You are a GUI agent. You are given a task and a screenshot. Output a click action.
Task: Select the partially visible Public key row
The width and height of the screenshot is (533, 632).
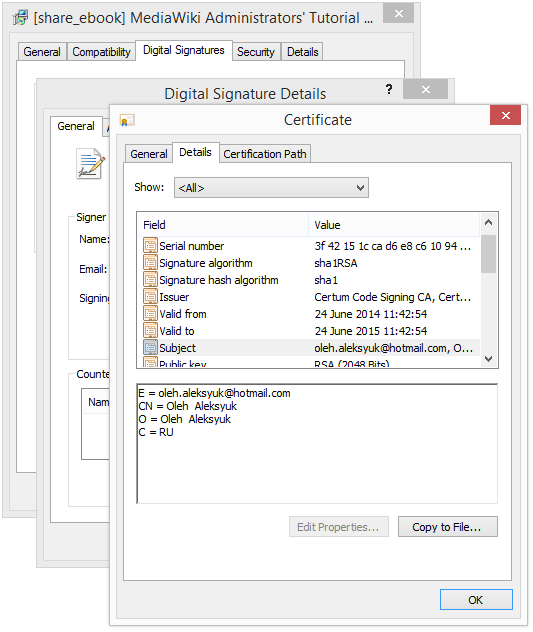(308, 362)
